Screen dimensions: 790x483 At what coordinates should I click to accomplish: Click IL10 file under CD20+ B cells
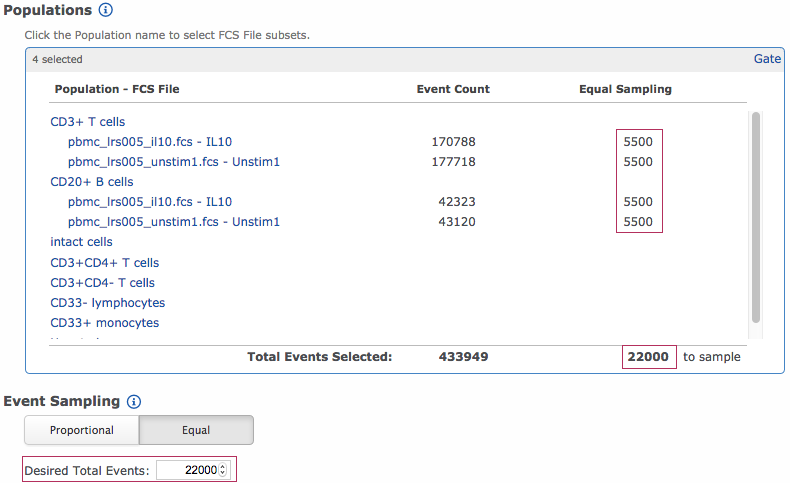click(150, 202)
